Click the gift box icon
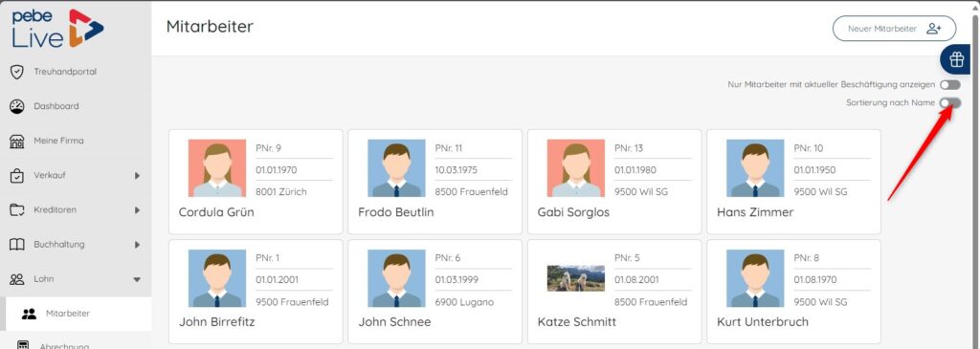The image size is (980, 349). point(956,60)
